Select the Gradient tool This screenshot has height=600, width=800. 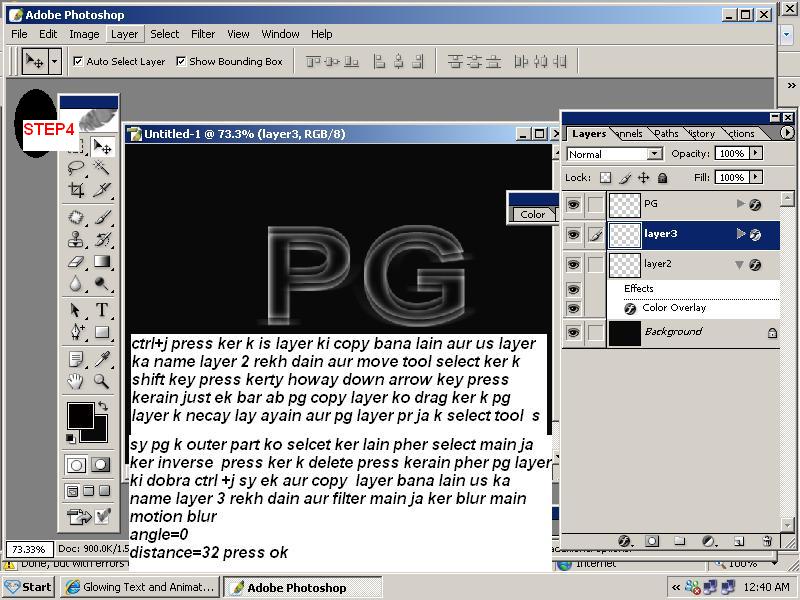(x=102, y=262)
